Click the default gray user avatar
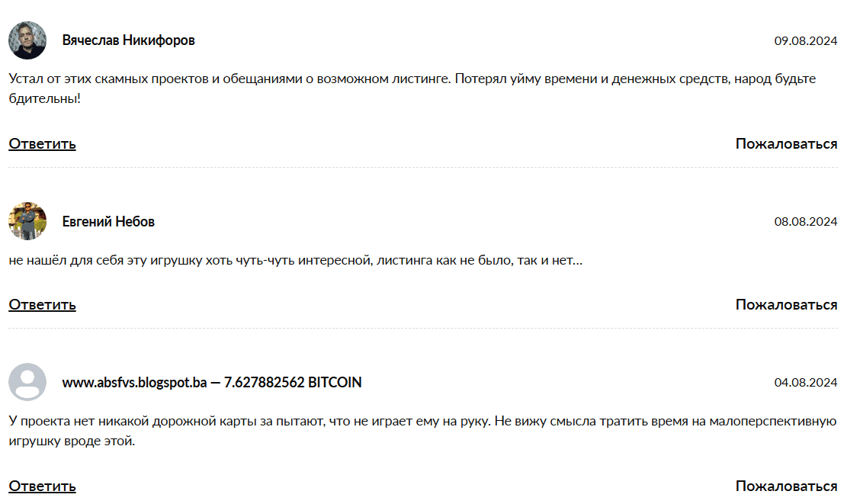Viewport: 844px width, 504px height. coord(27,382)
